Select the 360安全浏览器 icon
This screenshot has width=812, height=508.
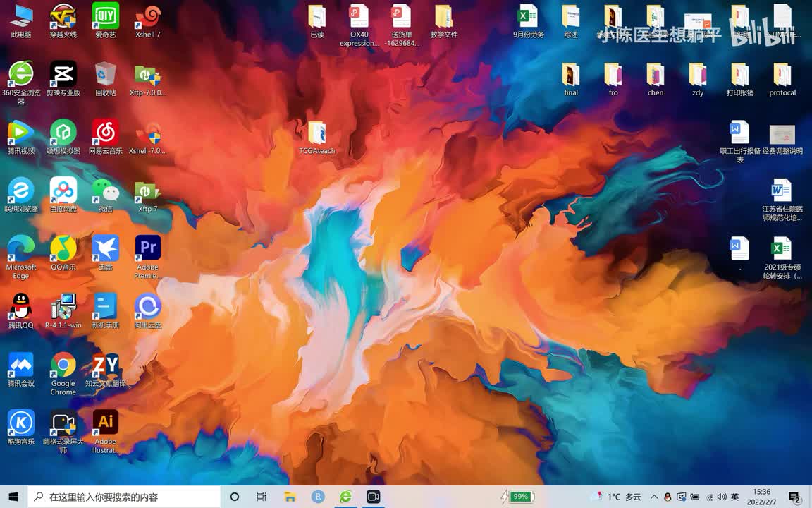tap(21, 82)
